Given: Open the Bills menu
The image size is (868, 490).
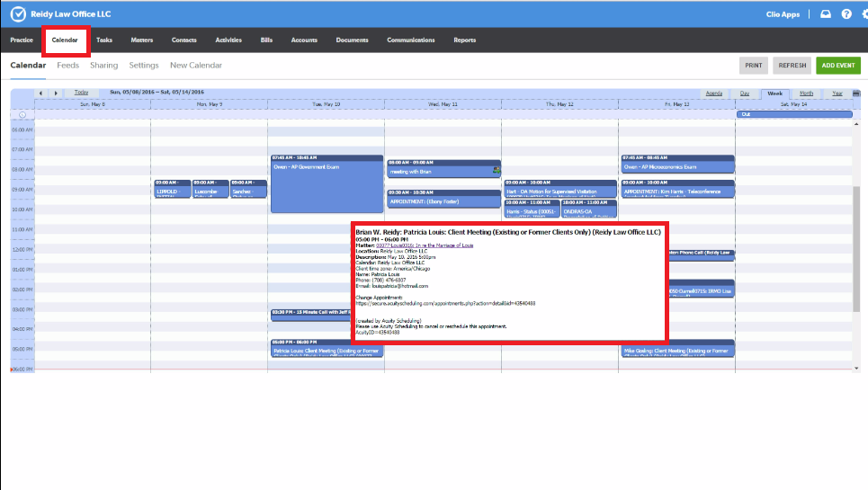Looking at the screenshot, I should pos(266,40).
